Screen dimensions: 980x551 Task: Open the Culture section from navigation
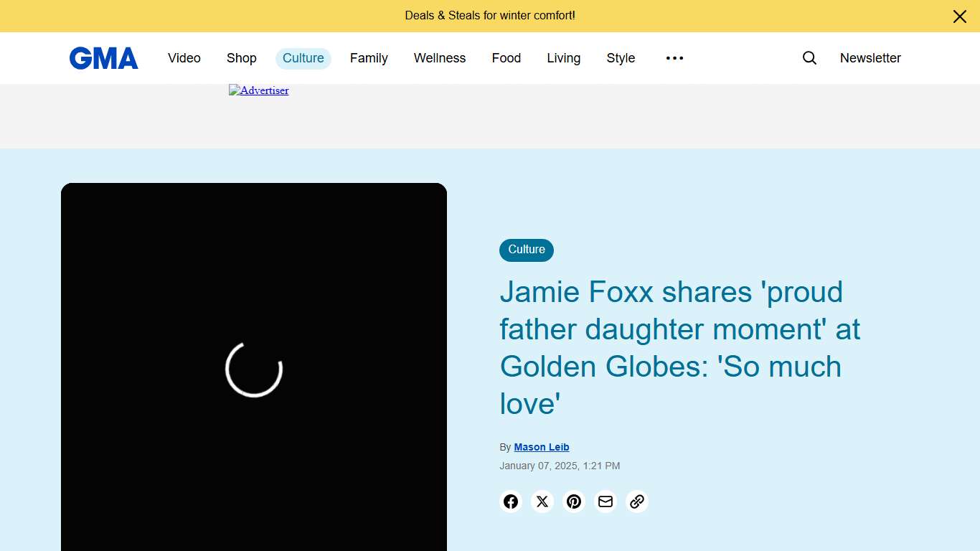(x=303, y=58)
